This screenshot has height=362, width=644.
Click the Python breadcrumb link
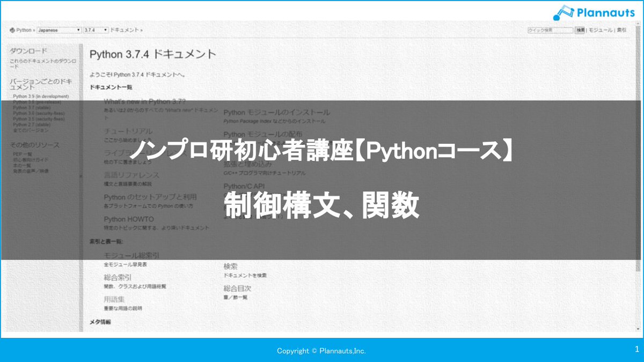(x=24, y=31)
